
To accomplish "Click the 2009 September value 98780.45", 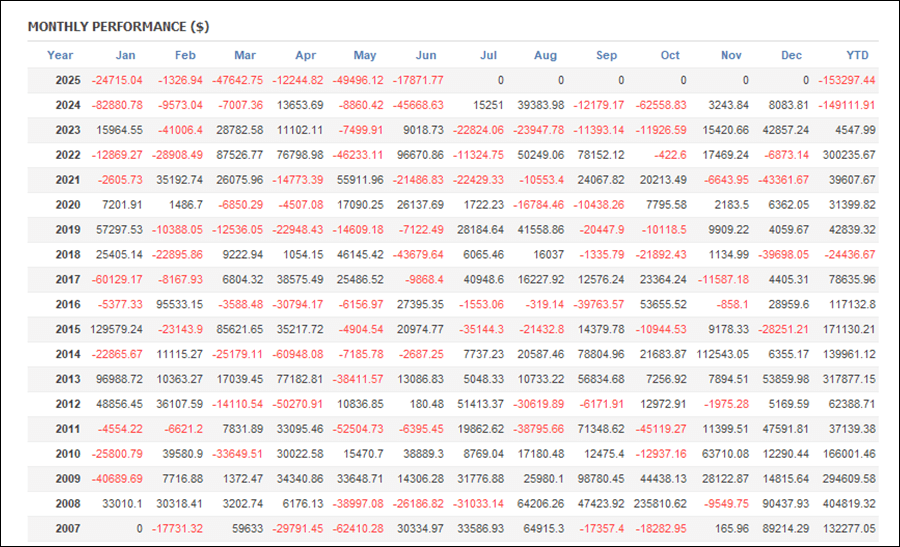I will tap(601, 479).
